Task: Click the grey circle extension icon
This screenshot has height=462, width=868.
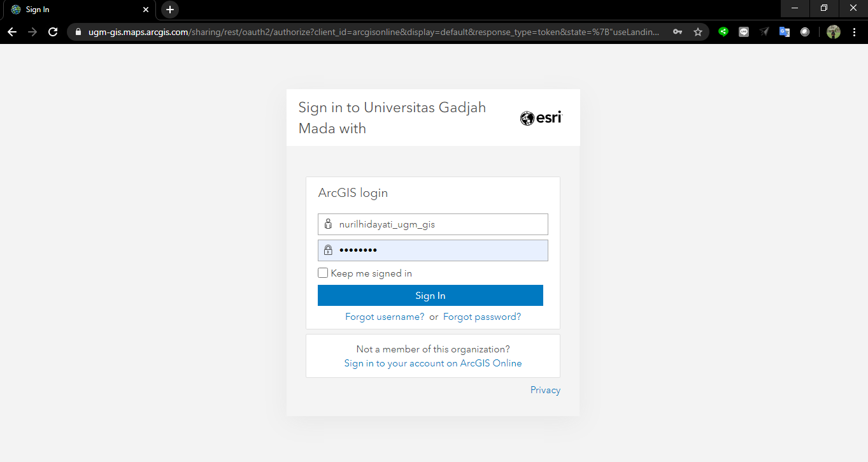Action: tap(805, 32)
